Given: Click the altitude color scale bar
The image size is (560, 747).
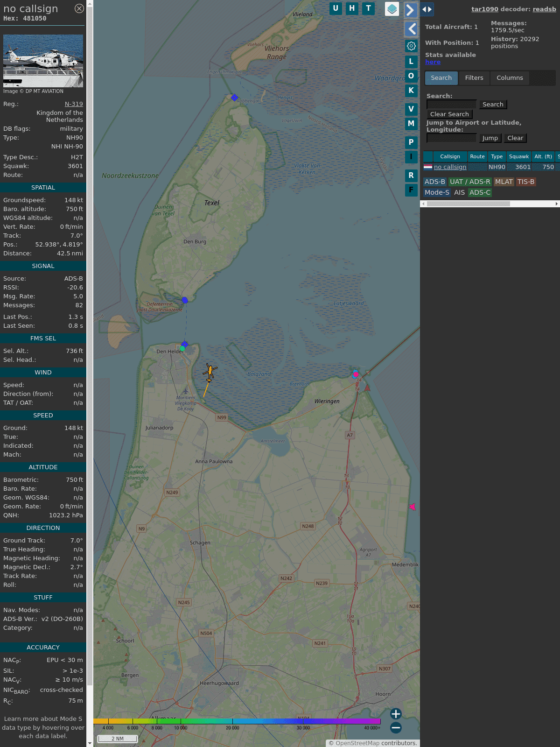Looking at the screenshot, I should [x=237, y=721].
